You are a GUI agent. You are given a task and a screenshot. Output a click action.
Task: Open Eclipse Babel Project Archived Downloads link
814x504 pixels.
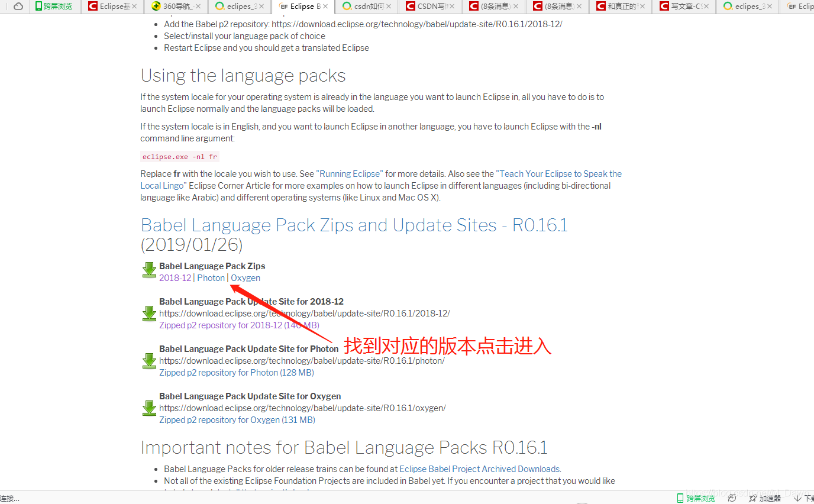coord(480,469)
